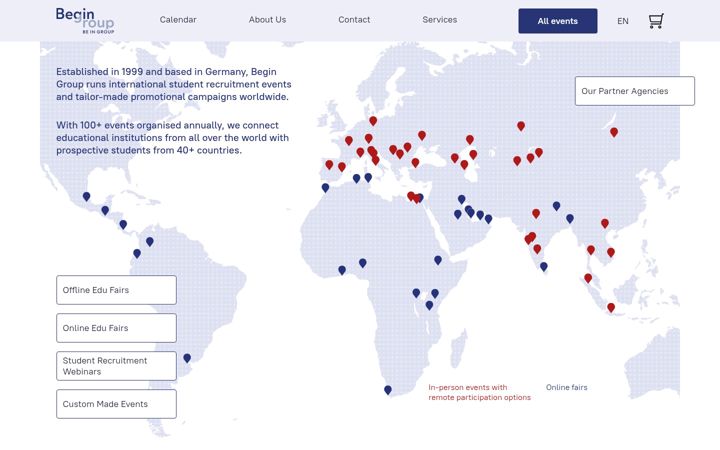Click the red pin in Indonesia
Viewport: 720px width, 450px height.
(x=611, y=308)
